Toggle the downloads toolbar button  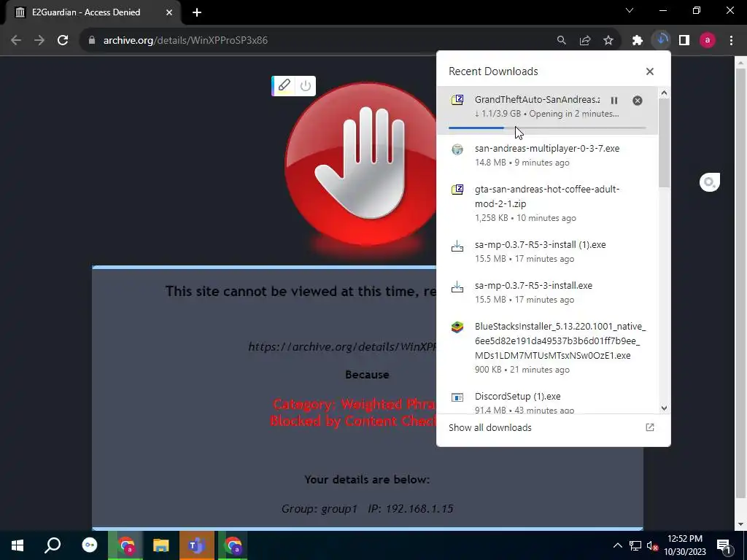click(x=661, y=41)
